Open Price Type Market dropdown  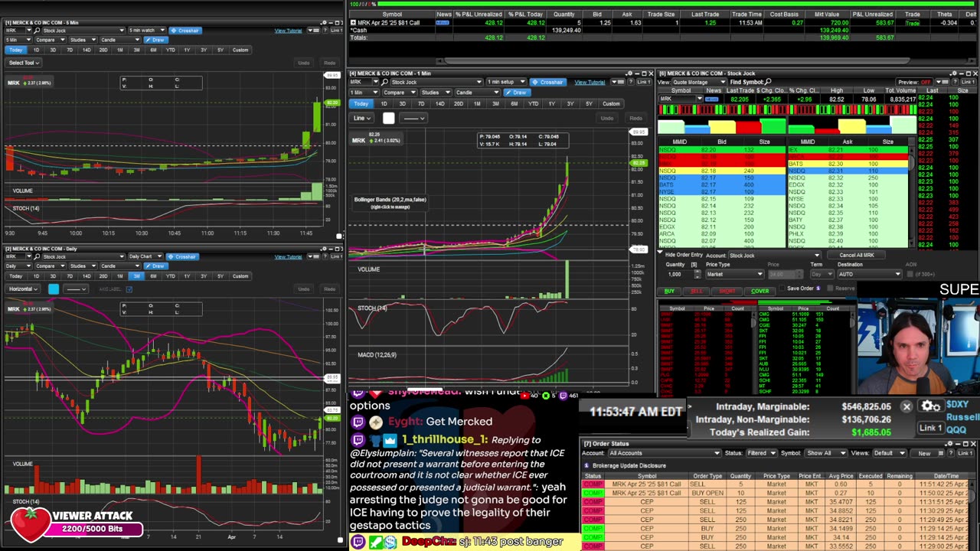click(x=733, y=274)
